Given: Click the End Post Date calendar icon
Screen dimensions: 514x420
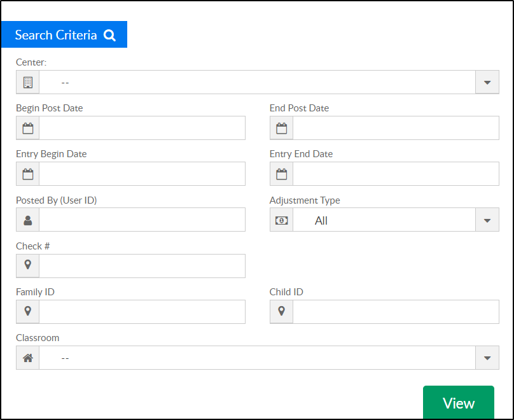Looking at the screenshot, I should 282,128.
